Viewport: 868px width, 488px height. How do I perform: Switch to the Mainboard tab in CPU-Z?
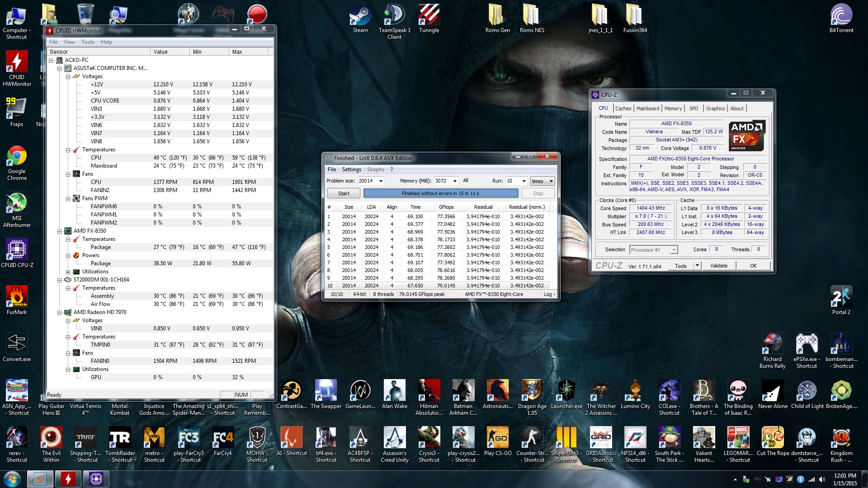647,108
